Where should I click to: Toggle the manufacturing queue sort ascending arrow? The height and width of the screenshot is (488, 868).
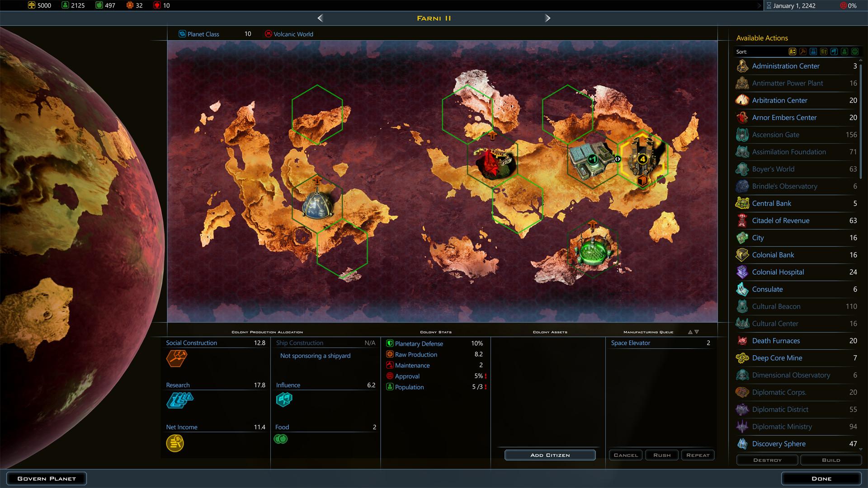click(690, 332)
